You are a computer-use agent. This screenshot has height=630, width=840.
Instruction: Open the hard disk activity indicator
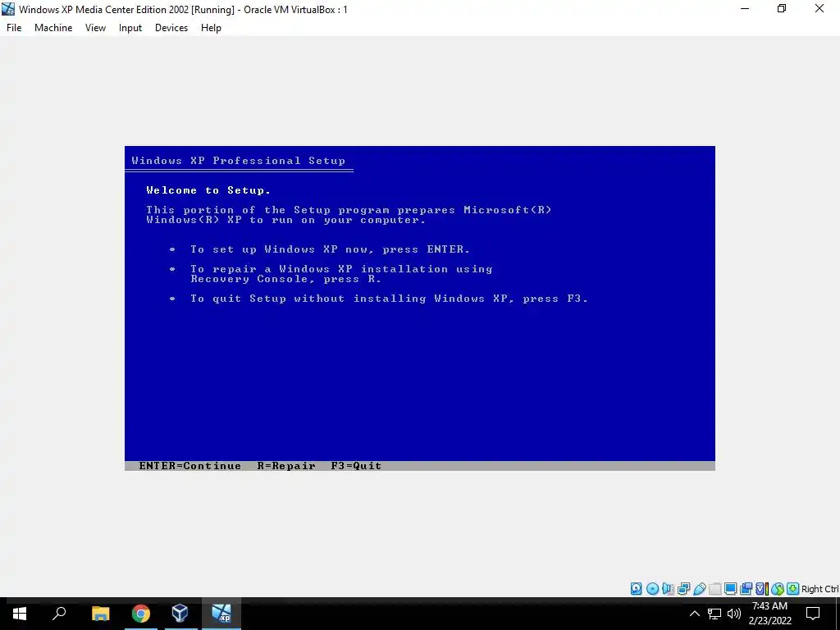636,589
